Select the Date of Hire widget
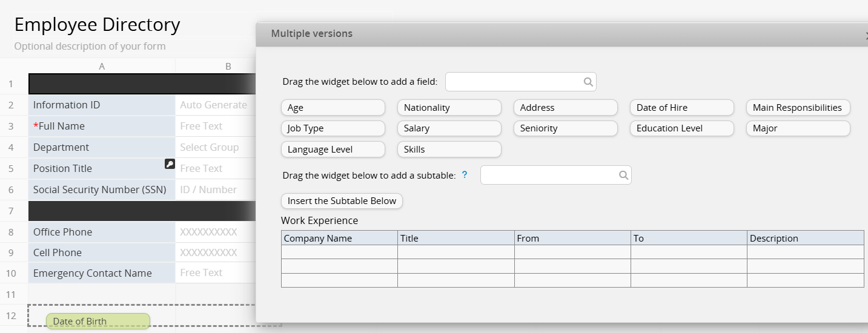 [681, 108]
